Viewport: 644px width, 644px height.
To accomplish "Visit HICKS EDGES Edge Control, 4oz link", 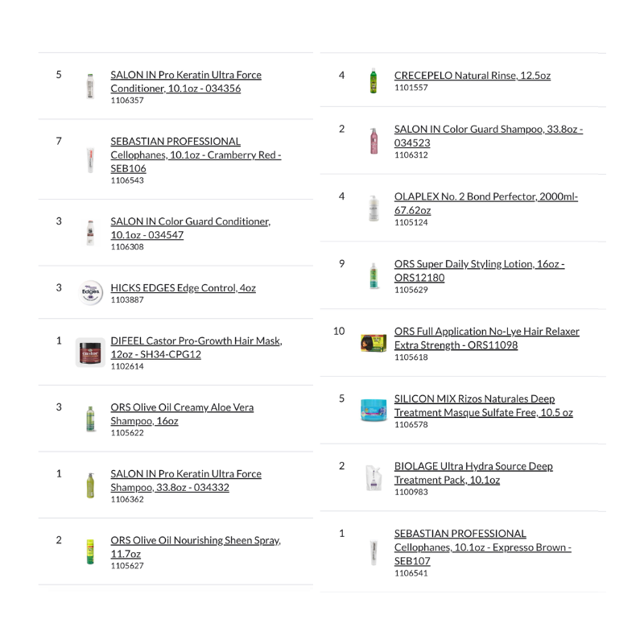I will (184, 288).
